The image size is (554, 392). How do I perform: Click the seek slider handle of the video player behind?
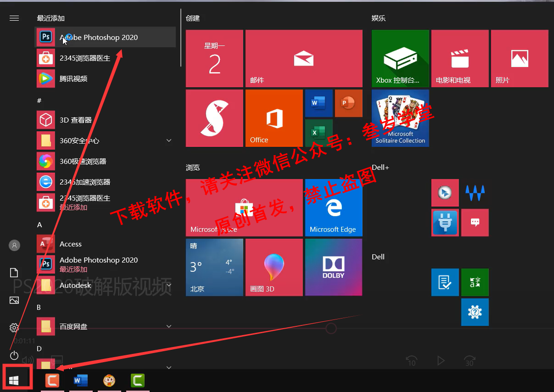331,328
